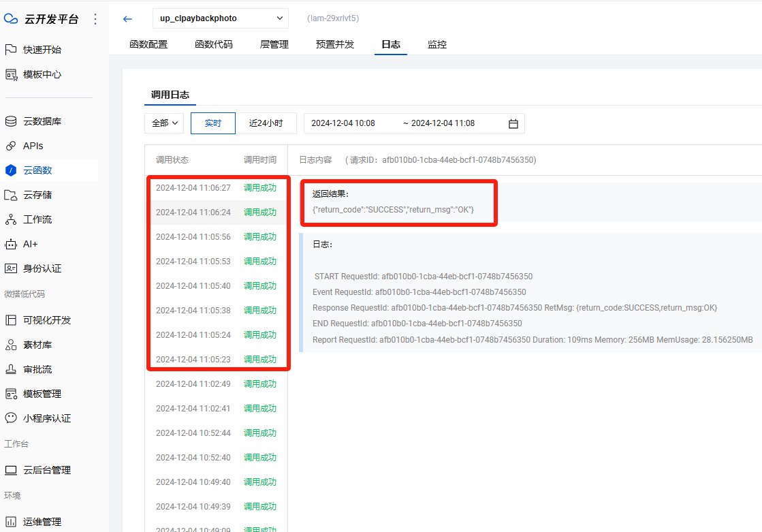Select the log entry at 11:05:38
This screenshot has width=762, height=532.
click(217, 310)
